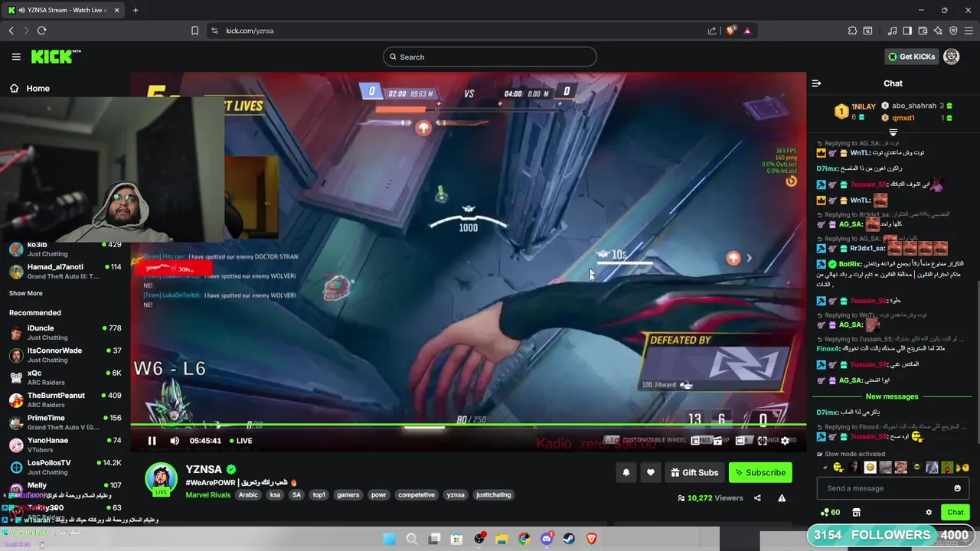Open Hamad_al7anoti followed channel
Image resolution: width=980 pixels, height=551 pixels.
click(65, 271)
